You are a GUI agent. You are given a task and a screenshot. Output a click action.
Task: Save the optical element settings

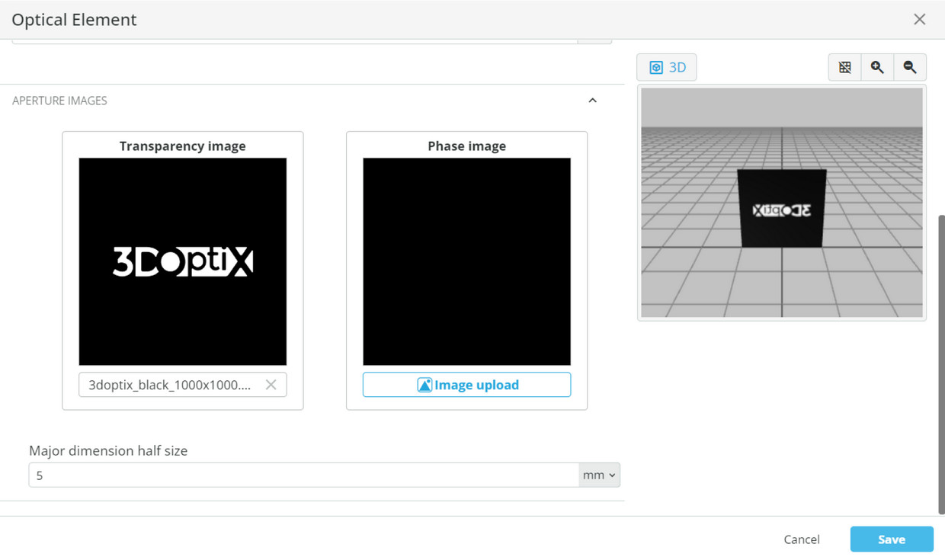pyautogui.click(x=892, y=539)
